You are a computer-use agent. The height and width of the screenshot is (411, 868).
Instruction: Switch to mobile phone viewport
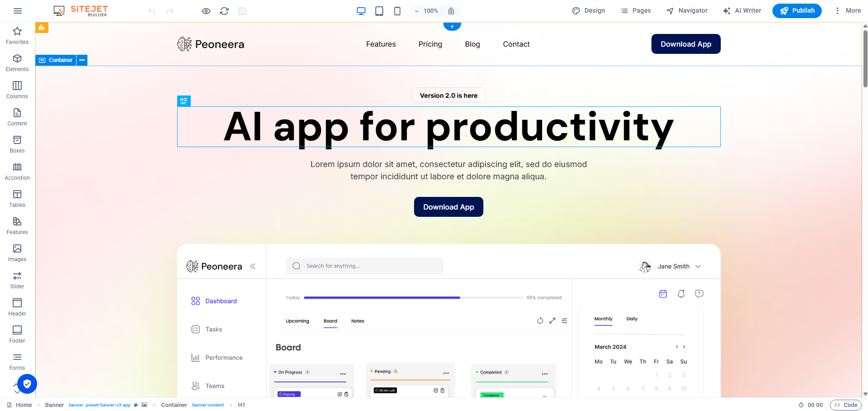tap(397, 11)
